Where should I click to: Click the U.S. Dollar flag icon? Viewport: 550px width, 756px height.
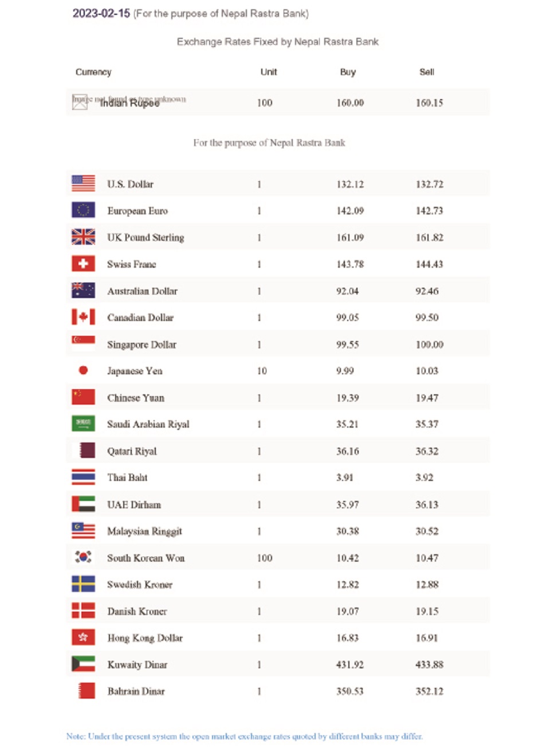83,183
